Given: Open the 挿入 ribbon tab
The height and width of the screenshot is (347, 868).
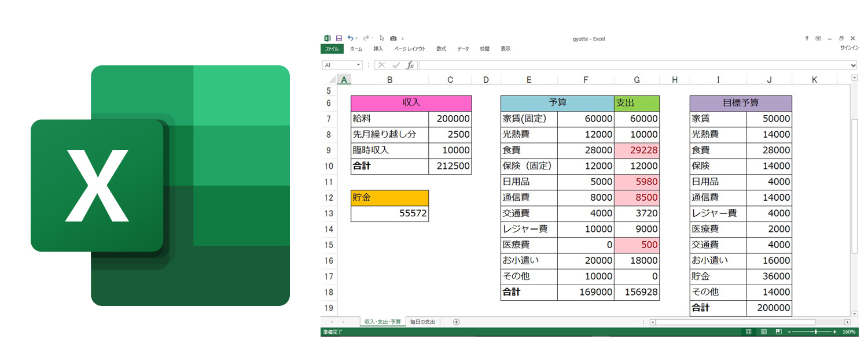Looking at the screenshot, I should 378,49.
